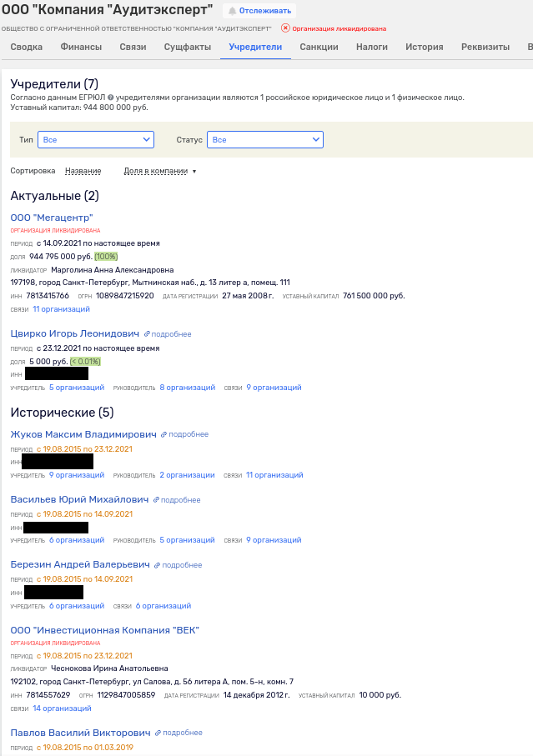Screen dimensions: 533x756
Task: Sort founders by Название
Action: [83, 171]
